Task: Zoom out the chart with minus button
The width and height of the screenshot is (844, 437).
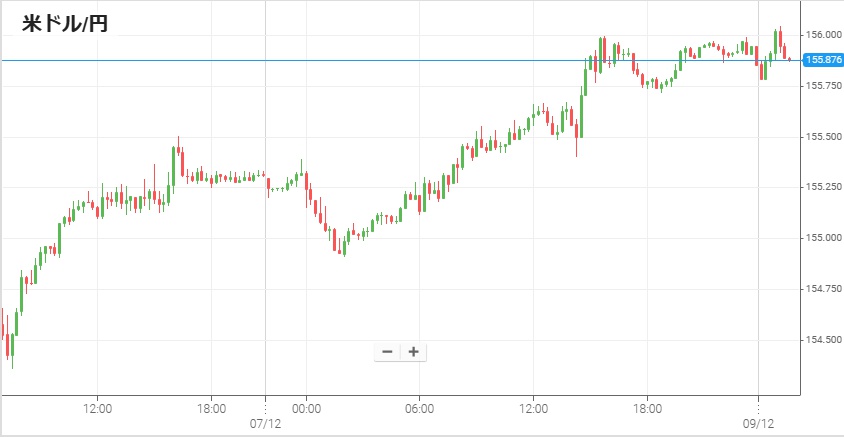Action: coord(387,352)
